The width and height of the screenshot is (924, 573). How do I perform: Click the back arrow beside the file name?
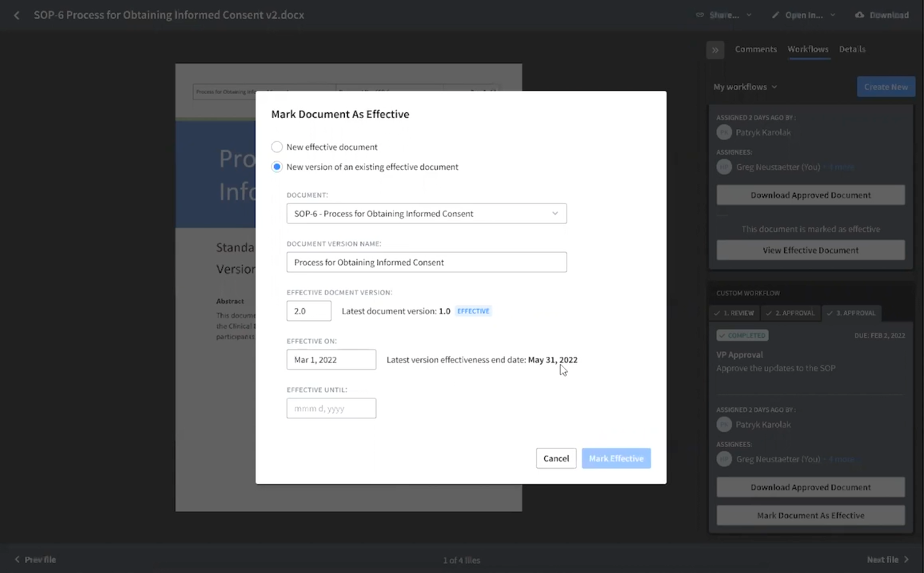click(x=16, y=15)
